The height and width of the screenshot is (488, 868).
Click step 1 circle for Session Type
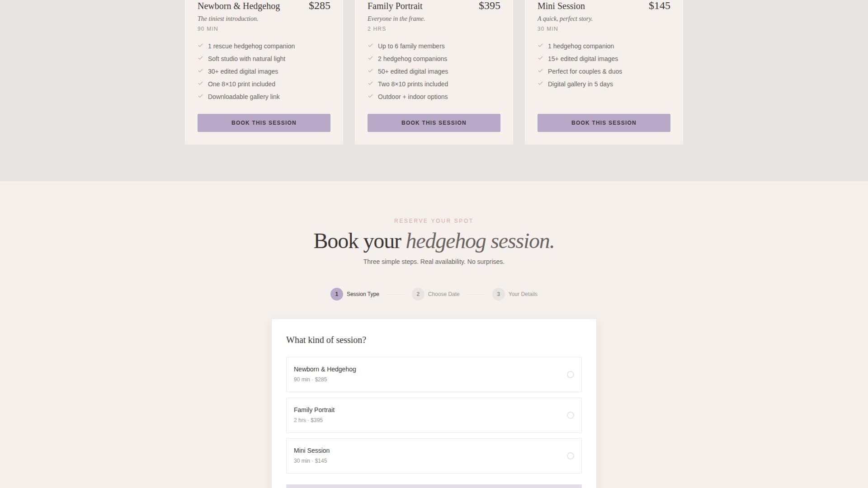coord(336,294)
